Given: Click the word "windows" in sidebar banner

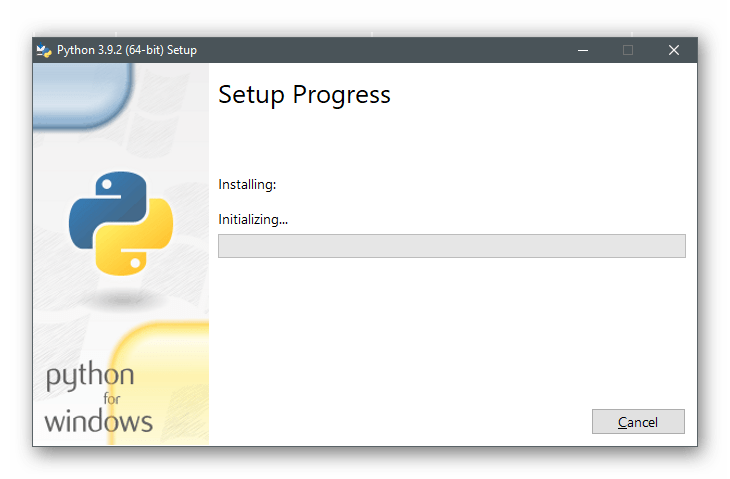Looking at the screenshot, I should tap(97, 419).
